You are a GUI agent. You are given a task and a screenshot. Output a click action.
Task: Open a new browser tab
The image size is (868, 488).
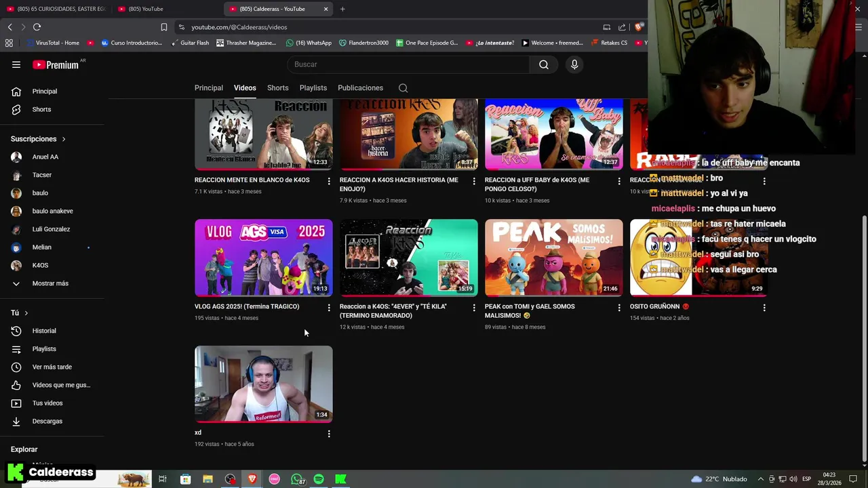342,9
